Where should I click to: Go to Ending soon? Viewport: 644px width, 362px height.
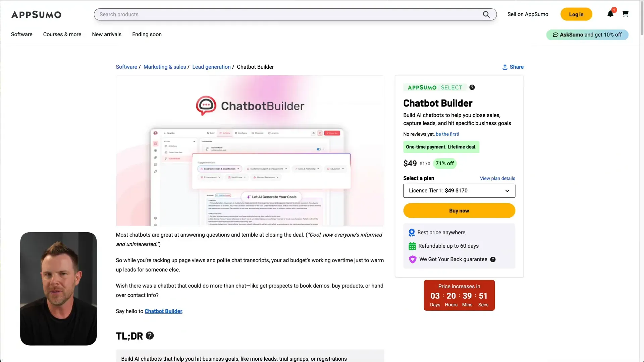[147, 35]
